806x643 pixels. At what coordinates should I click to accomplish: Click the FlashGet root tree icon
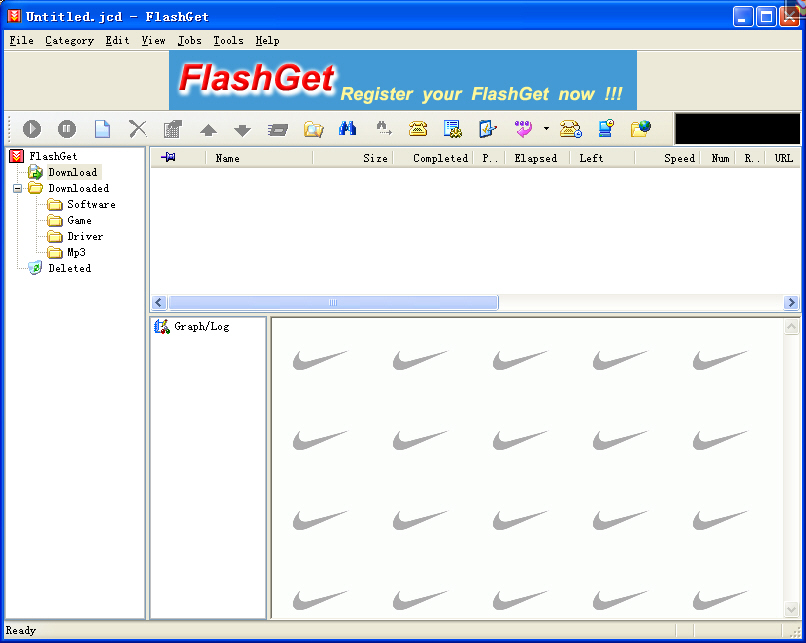tap(16, 156)
